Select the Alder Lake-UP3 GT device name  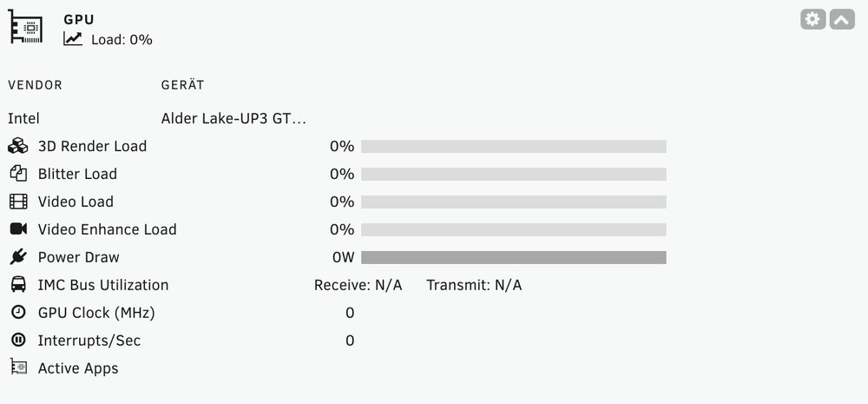(233, 119)
